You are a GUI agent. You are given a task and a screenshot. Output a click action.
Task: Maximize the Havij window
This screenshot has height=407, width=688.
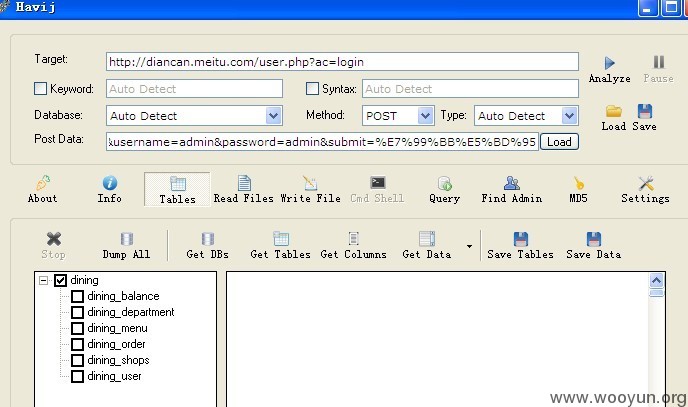tap(671, 7)
